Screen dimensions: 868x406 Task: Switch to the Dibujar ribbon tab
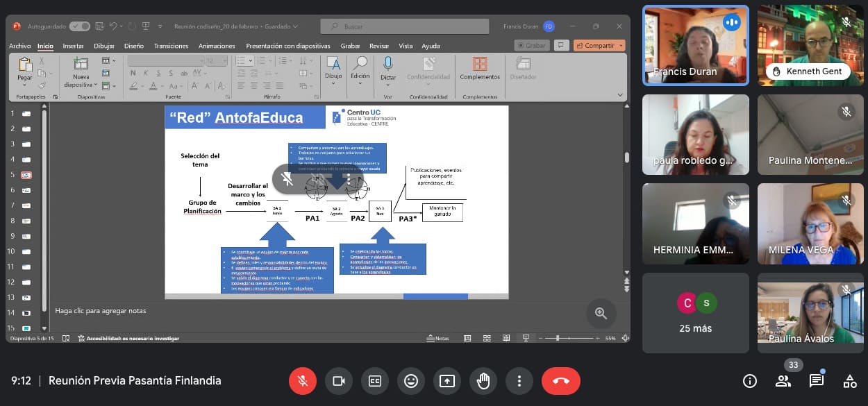104,46
